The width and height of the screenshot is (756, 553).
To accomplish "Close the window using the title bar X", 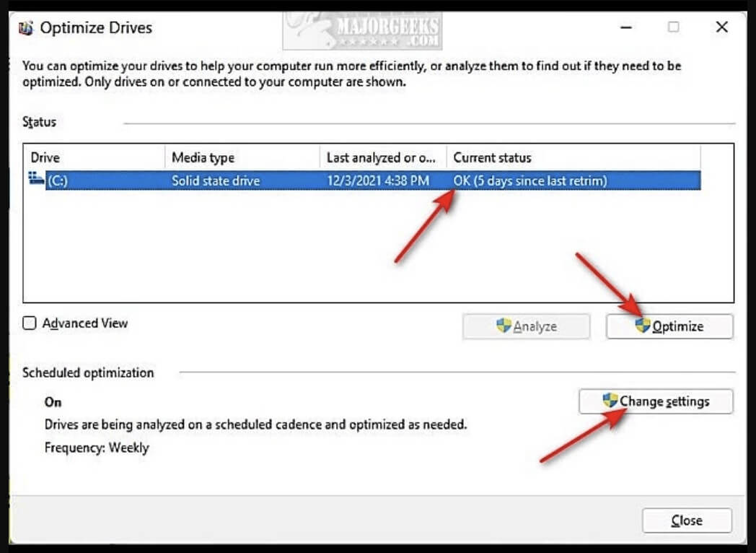I will (721, 27).
